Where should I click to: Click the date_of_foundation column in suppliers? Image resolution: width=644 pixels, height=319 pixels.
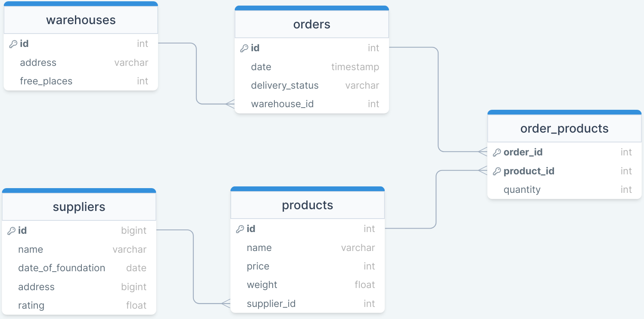pyautogui.click(x=79, y=268)
